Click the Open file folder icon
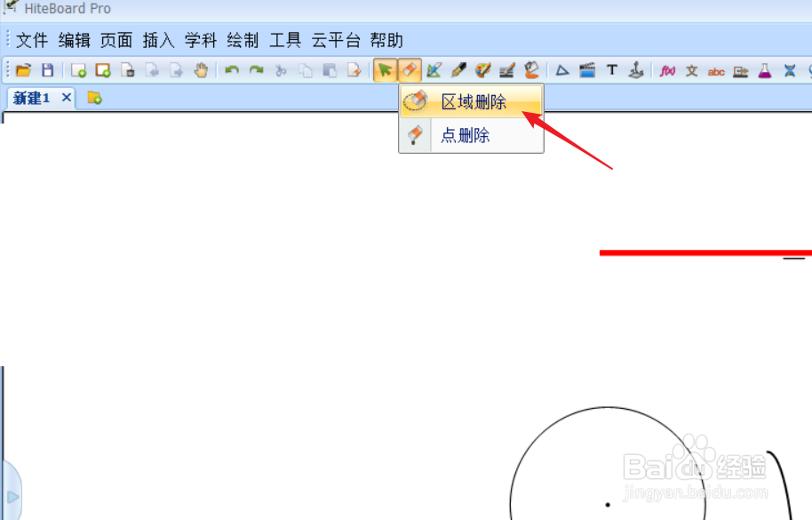Image resolution: width=812 pixels, height=520 pixels. pos(23,70)
